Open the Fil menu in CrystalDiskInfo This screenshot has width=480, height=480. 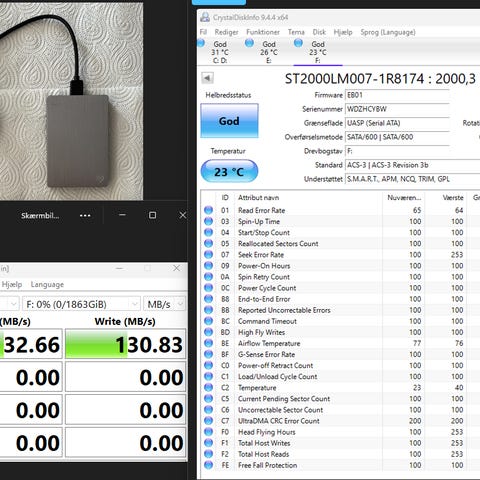[x=203, y=32]
